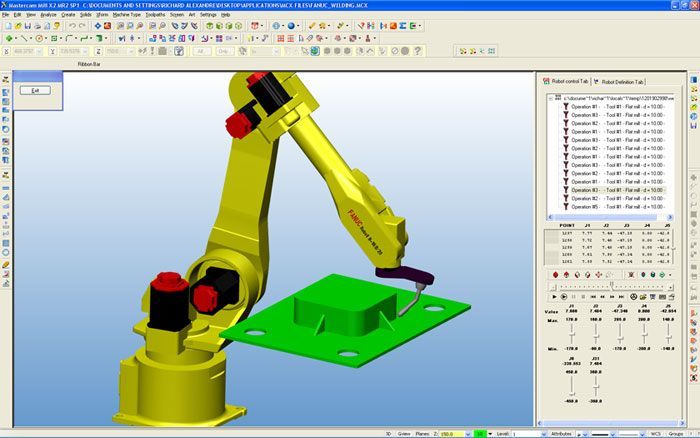Open the Level dropdown in status bar
Viewport: 700px width, 438px height.
click(544, 433)
